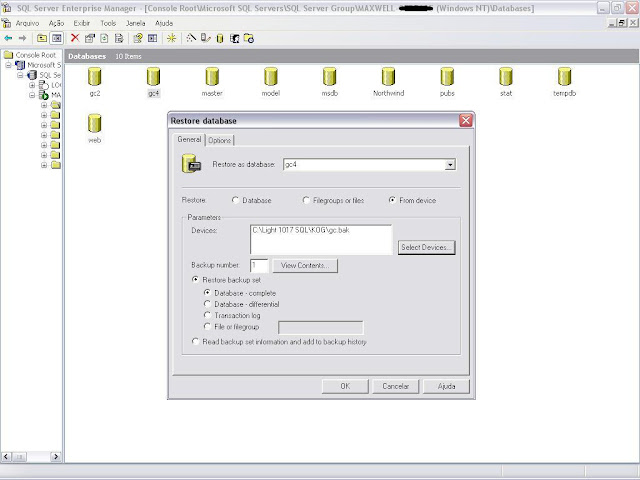Toggle the Show/Hide console tree icon
Screen dimensions: 640x480
point(56,38)
